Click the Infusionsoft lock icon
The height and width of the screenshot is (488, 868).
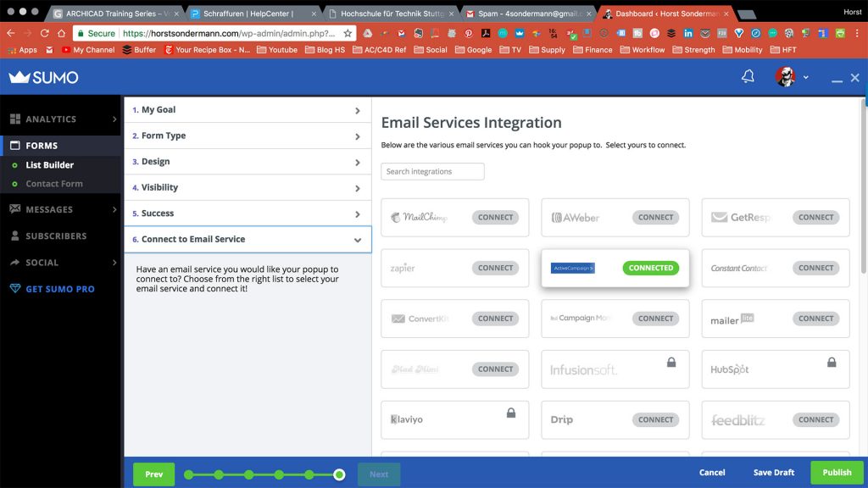(x=671, y=363)
